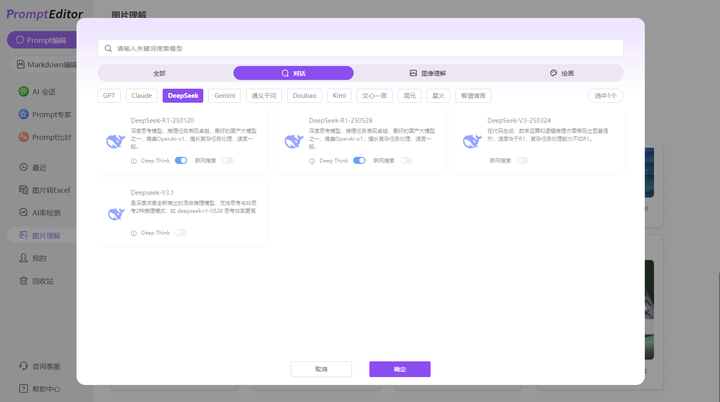
Task: Click the DeepSeek-R1-250120 model title
Action: [x=162, y=120]
